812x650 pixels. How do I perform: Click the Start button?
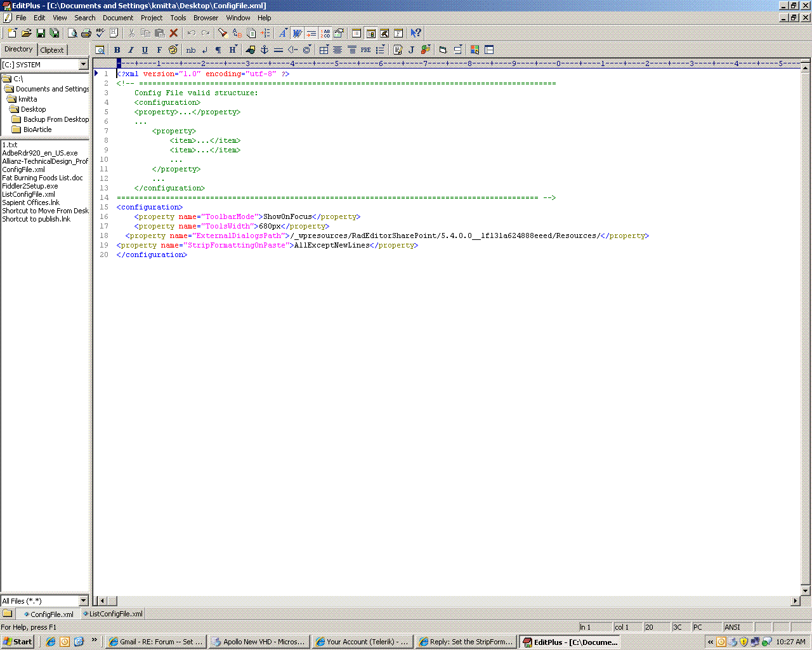18,642
